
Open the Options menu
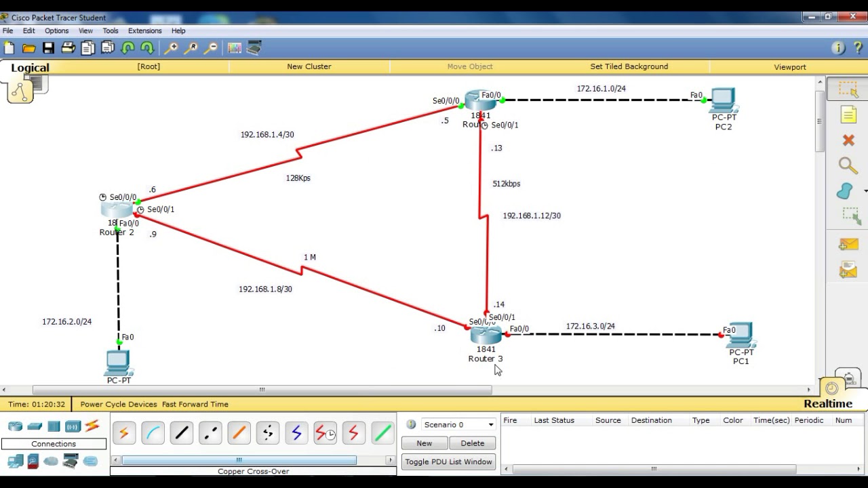[x=56, y=30]
